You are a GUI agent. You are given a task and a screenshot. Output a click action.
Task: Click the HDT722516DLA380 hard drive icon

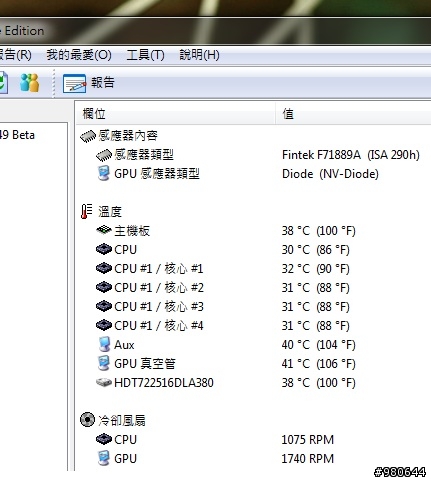point(104,382)
